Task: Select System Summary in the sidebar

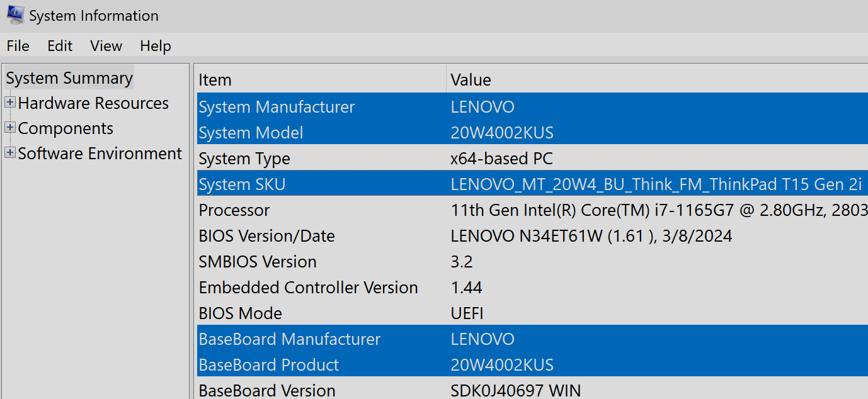Action: pos(69,77)
